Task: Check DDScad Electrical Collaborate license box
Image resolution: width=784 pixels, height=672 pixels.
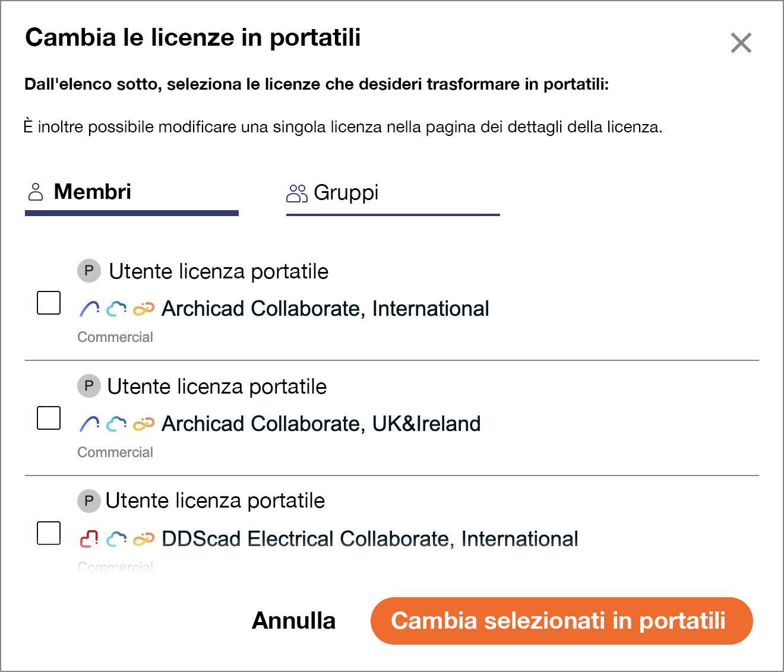Action: tap(49, 533)
